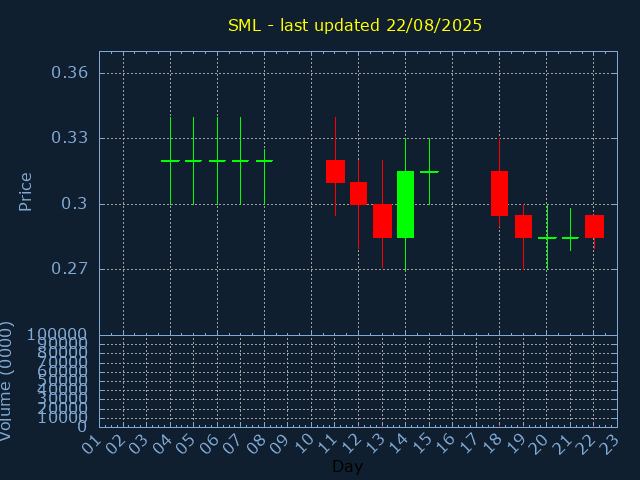
Task: Click the day label 18 on x-axis
Action: (x=492, y=444)
